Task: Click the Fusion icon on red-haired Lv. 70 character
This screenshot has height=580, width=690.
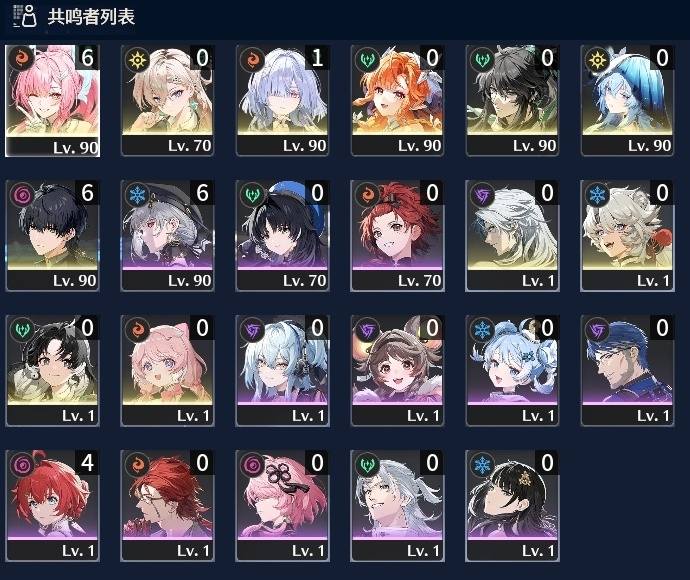Action: point(367,195)
